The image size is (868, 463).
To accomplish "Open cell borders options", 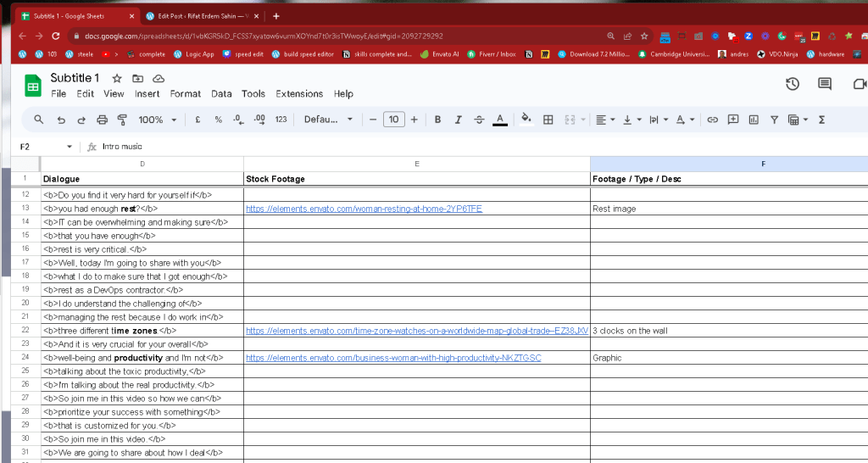I will click(548, 120).
